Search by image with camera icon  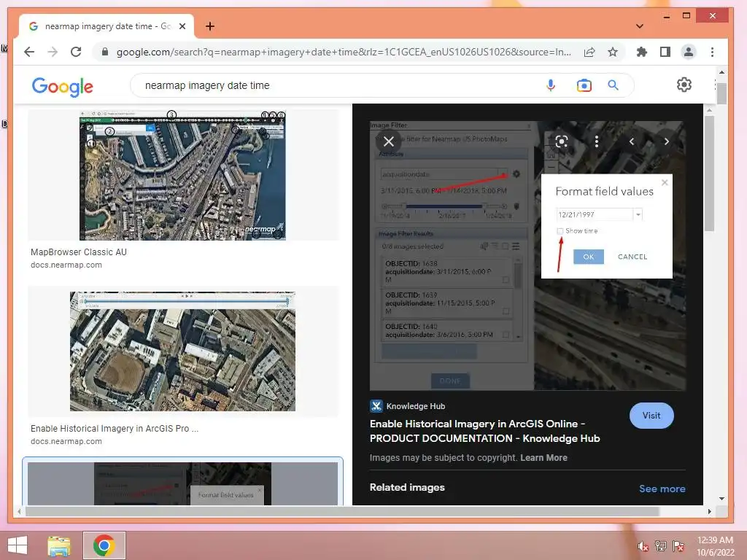584,85
